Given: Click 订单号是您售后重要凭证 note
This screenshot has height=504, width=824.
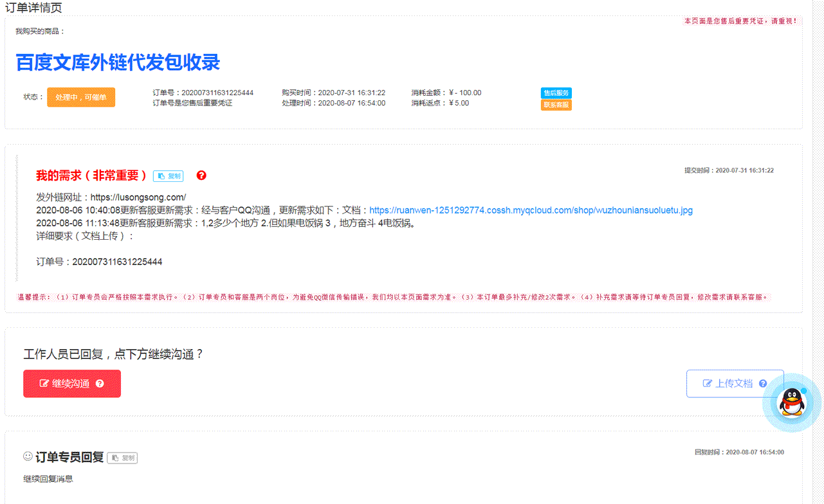Looking at the screenshot, I should pyautogui.click(x=192, y=103).
